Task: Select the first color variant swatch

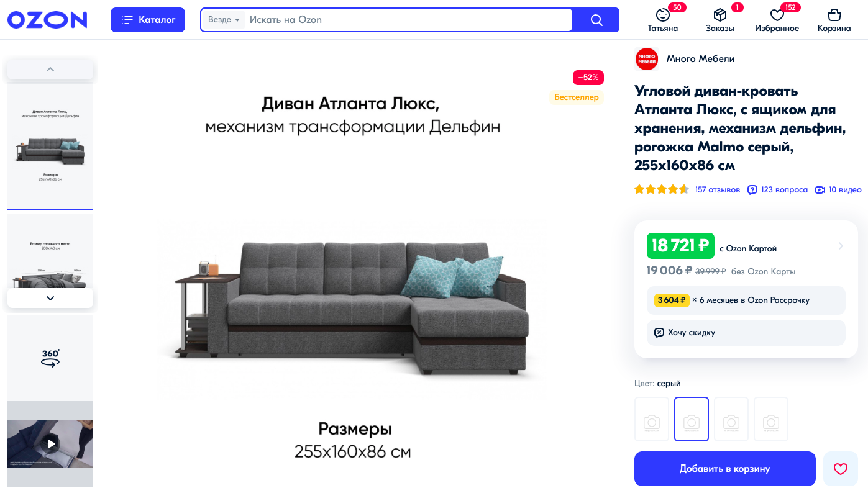Action: click(x=652, y=419)
